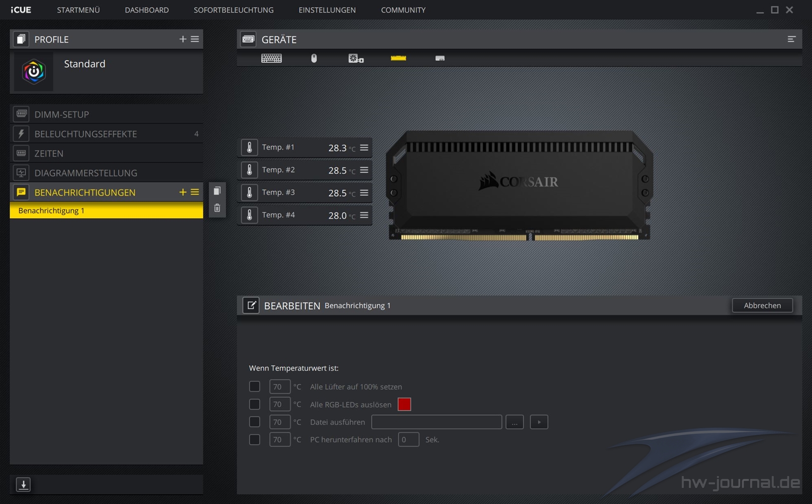Select the mouse device icon
The width and height of the screenshot is (812, 504).
pos(314,58)
